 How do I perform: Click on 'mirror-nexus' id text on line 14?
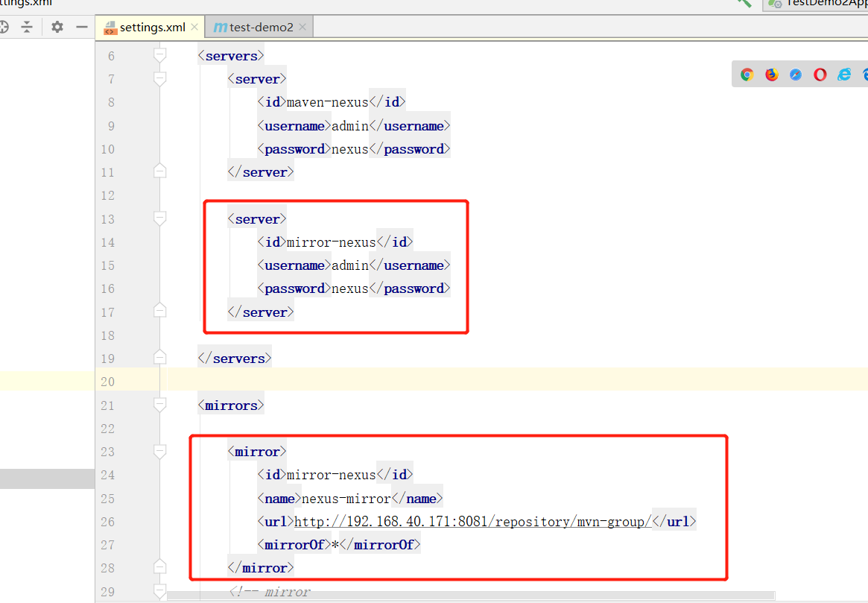click(331, 242)
